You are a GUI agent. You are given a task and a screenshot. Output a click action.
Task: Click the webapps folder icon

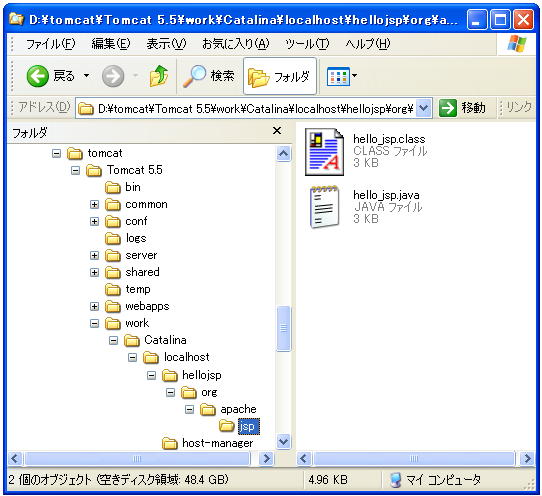(113, 307)
